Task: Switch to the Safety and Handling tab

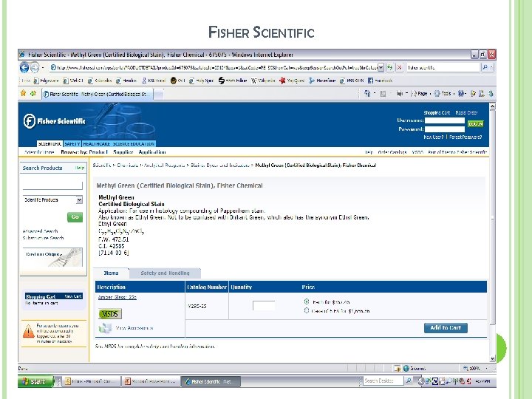Action: (166, 273)
